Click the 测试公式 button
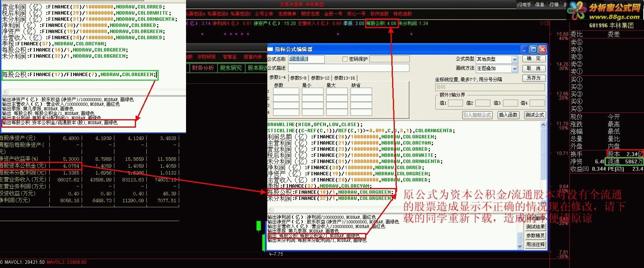Viewport: 644px width, 268px height. click(x=534, y=115)
